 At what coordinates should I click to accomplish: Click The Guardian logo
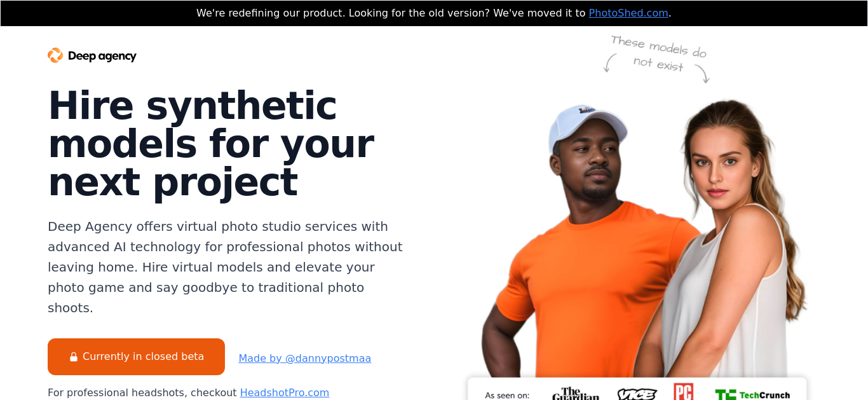(x=576, y=394)
